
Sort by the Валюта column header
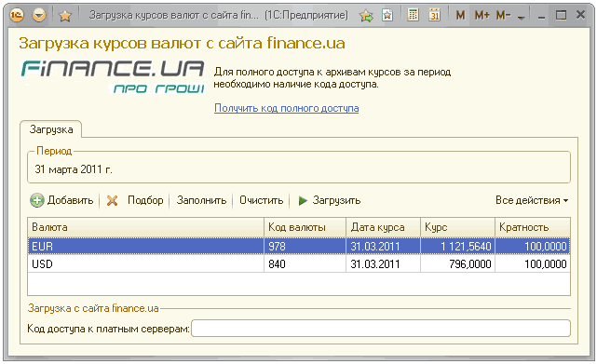(146, 227)
